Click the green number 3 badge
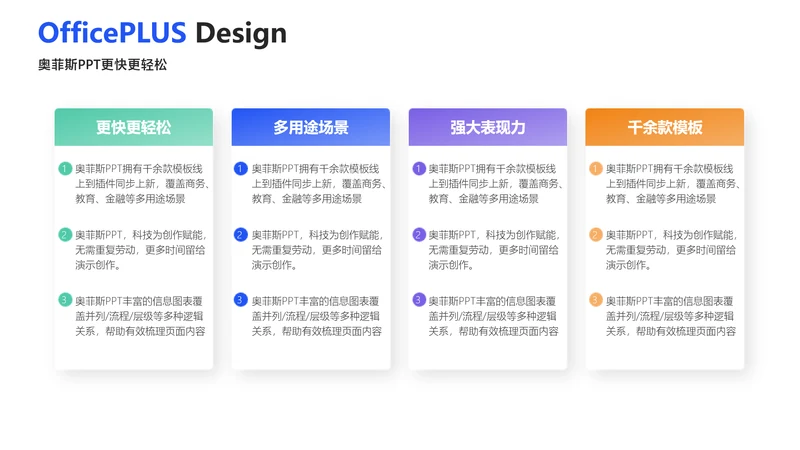Screen dimensions: 800x450 tap(65, 300)
